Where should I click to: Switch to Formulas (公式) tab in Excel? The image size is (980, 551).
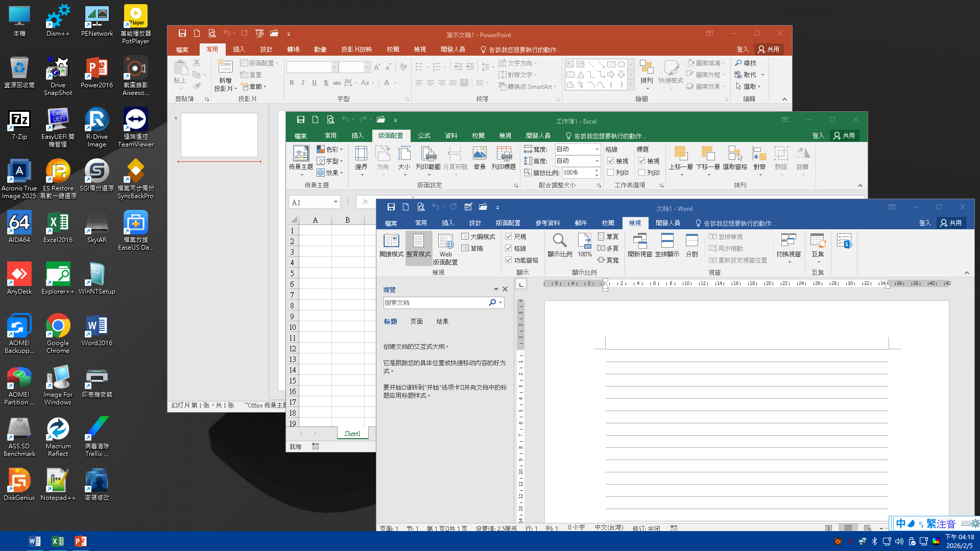coord(424,136)
